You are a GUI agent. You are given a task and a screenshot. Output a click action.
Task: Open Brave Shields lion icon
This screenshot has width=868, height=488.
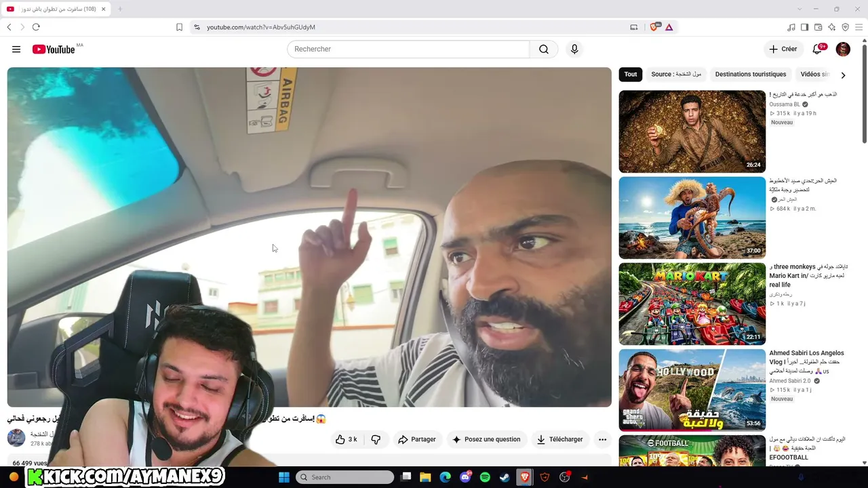[654, 27]
